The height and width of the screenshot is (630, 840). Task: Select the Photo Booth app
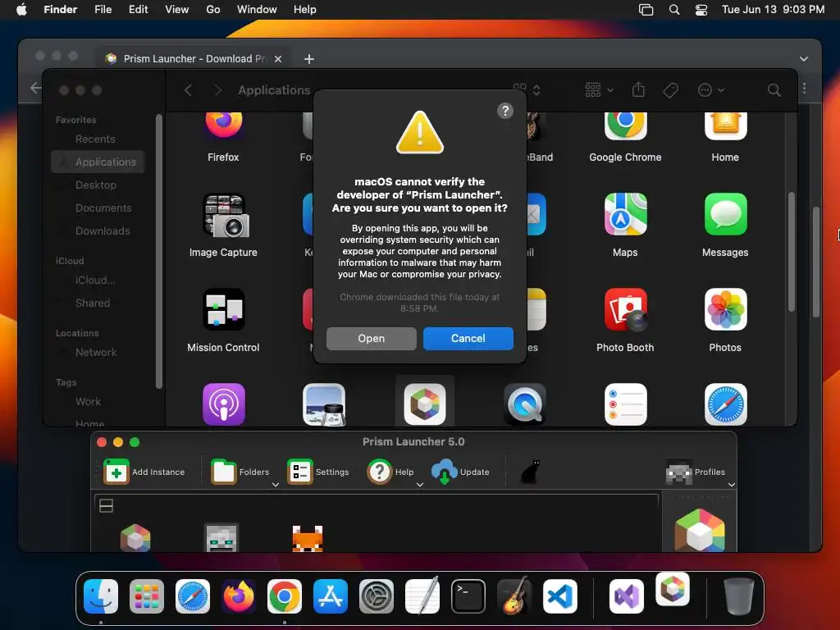pyautogui.click(x=625, y=309)
